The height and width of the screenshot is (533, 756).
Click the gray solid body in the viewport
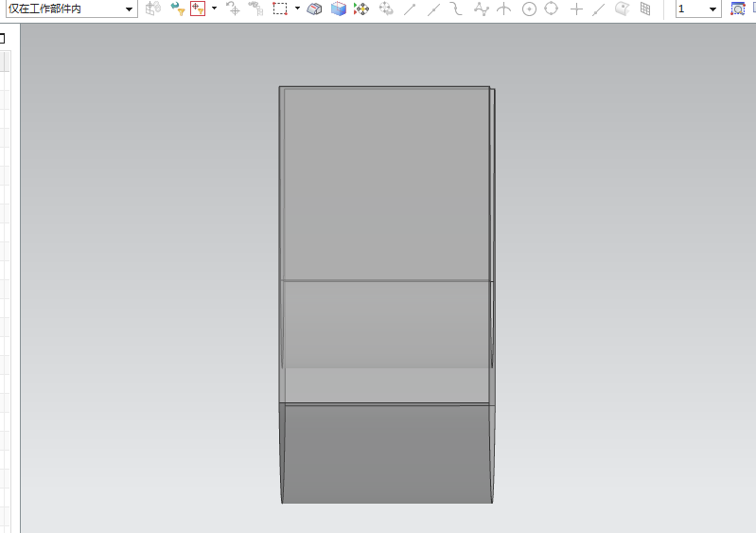pyautogui.click(x=386, y=294)
